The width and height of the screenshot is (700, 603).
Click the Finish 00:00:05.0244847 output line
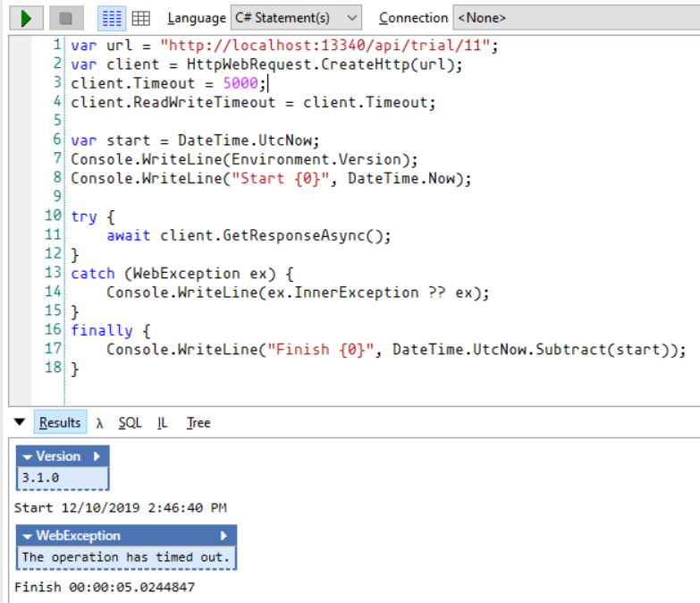tap(105, 587)
